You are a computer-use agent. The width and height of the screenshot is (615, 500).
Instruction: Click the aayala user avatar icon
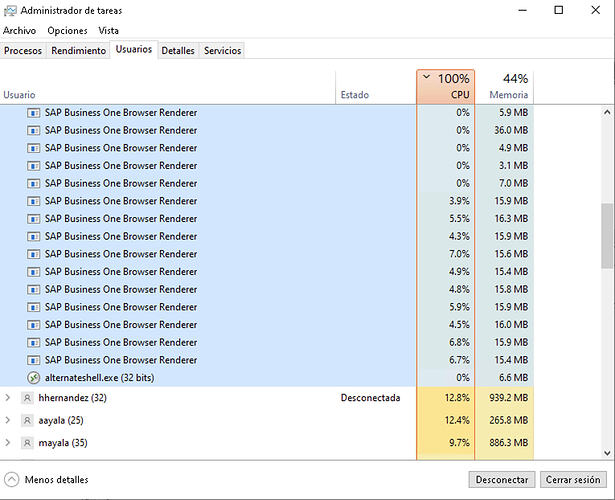27,420
